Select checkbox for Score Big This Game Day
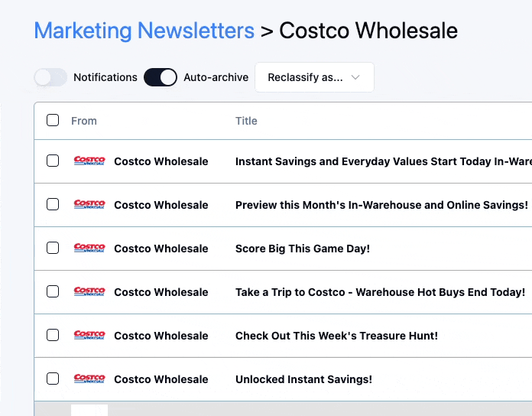The width and height of the screenshot is (532, 416). [53, 248]
